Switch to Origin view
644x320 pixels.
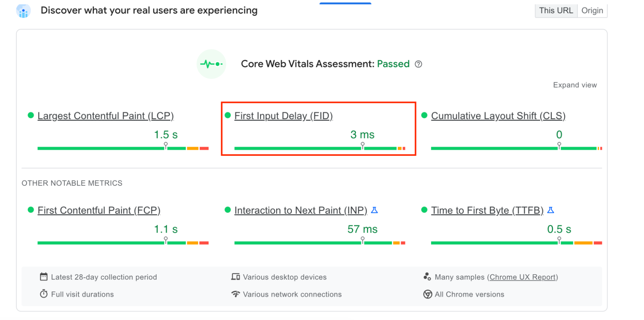592,11
